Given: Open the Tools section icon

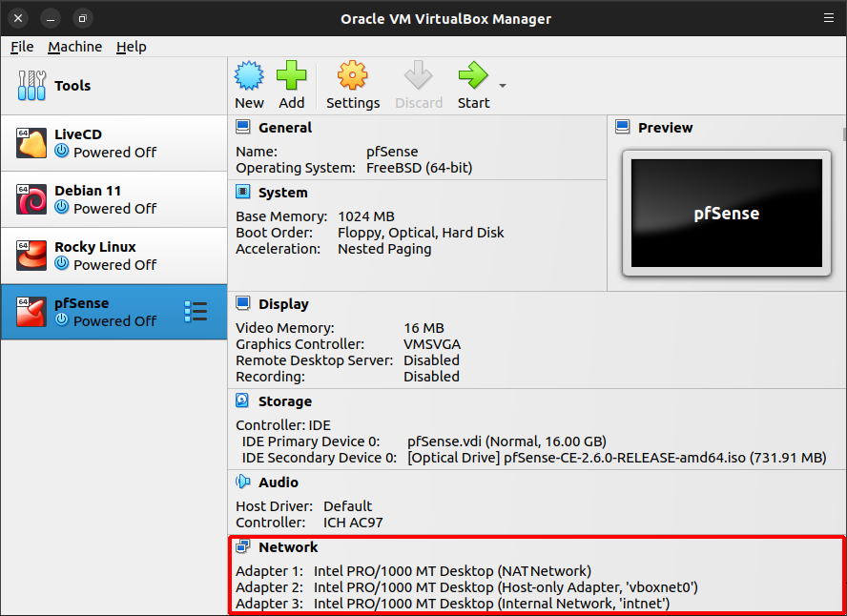Looking at the screenshot, I should 31,85.
